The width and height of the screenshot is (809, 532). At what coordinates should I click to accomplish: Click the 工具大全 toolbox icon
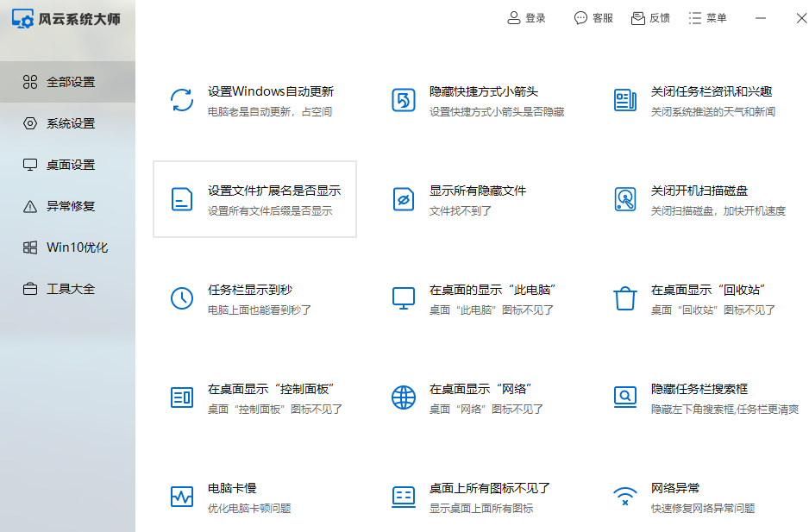pos(30,289)
